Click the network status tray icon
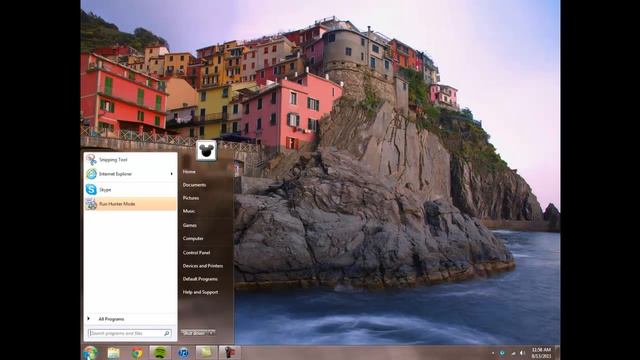640x360 pixels. pos(513,353)
